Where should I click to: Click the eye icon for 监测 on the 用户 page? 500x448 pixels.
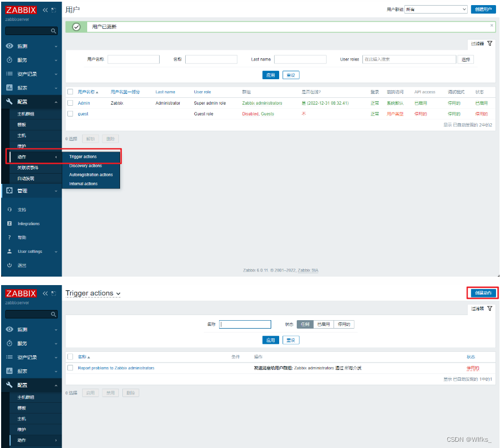[x=10, y=46]
